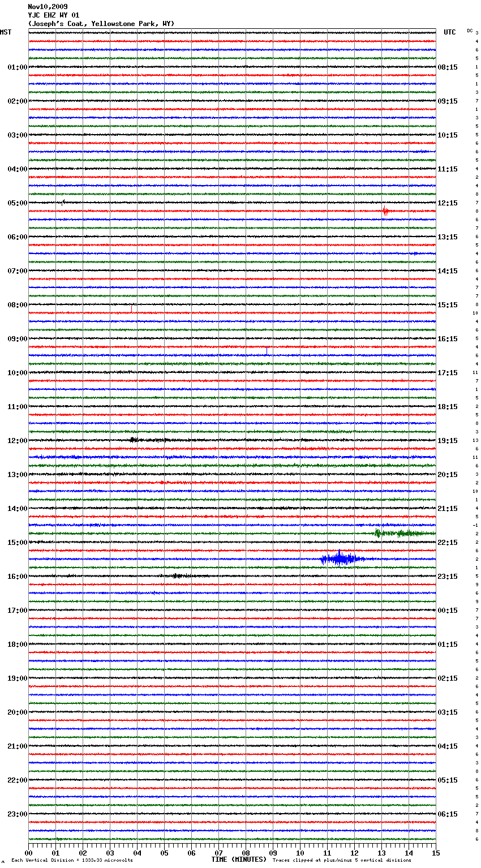Click the red spike below the 05:00 trace
Screen dimensions: 481x868
tap(385, 211)
